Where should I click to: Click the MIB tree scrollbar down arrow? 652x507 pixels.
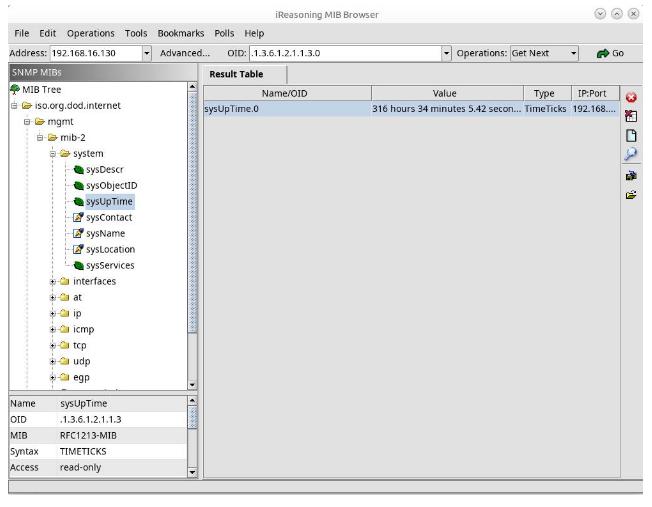click(x=192, y=385)
